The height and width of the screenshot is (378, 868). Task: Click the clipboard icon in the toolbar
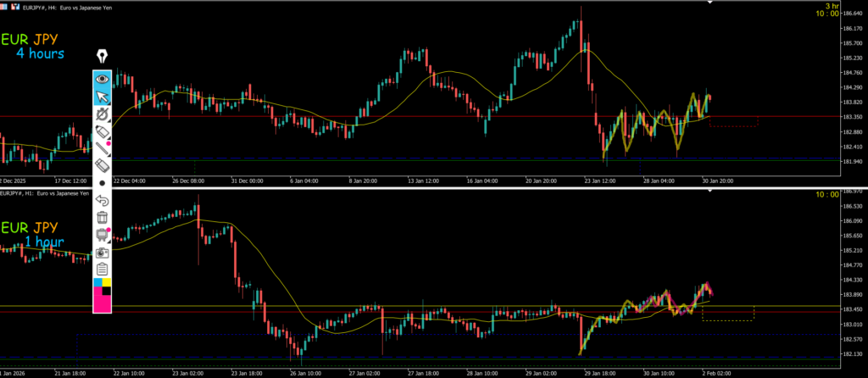click(103, 270)
